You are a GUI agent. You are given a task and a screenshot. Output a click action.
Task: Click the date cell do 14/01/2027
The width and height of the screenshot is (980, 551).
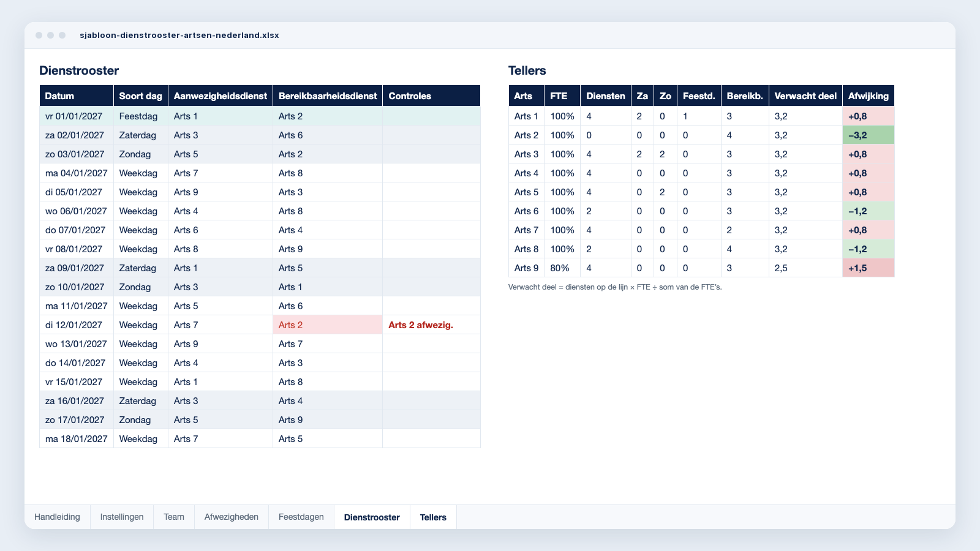pyautogui.click(x=77, y=363)
